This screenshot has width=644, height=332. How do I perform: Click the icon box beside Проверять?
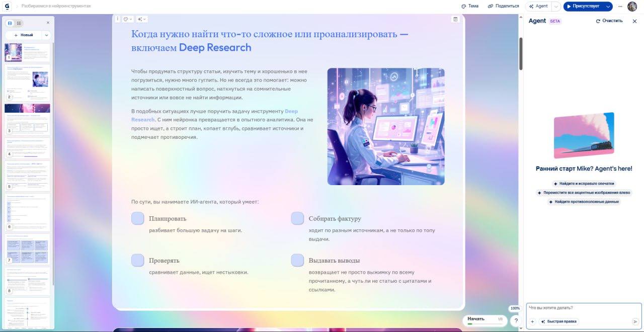tap(138, 260)
